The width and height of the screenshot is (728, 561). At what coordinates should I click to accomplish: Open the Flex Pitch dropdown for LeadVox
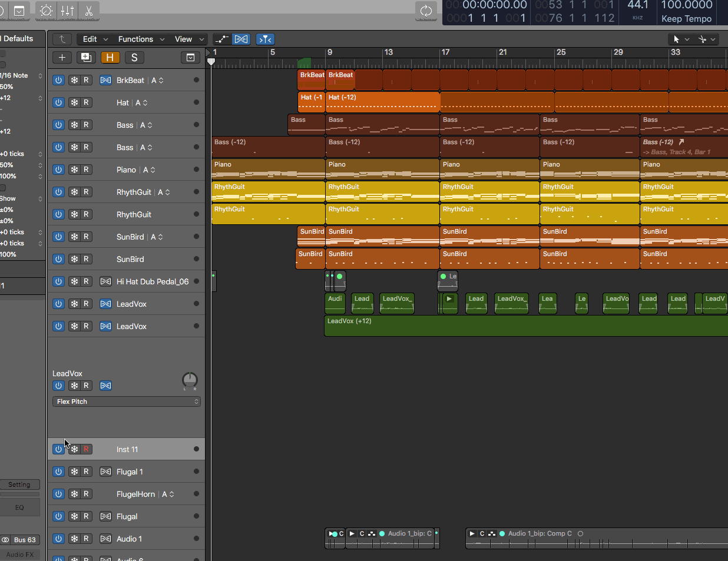pos(126,401)
